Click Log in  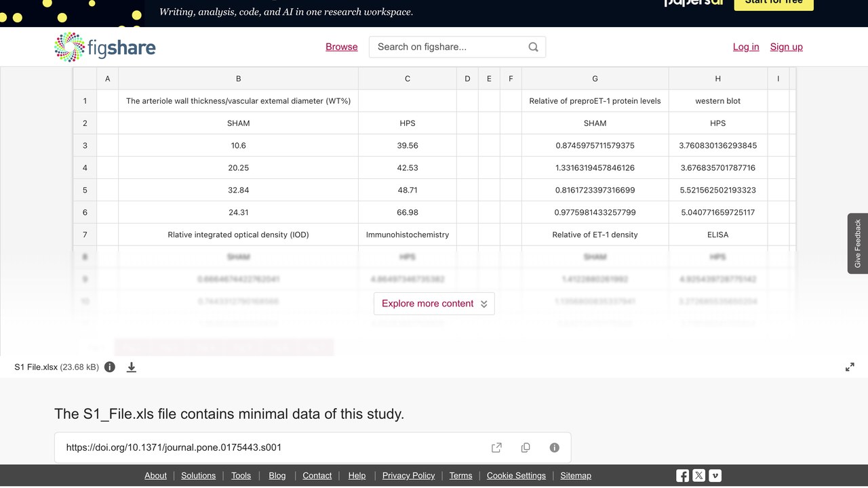tap(746, 47)
